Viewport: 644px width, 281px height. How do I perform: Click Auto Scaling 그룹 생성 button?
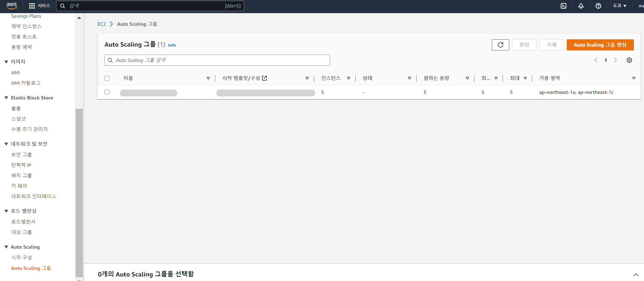[x=600, y=45]
